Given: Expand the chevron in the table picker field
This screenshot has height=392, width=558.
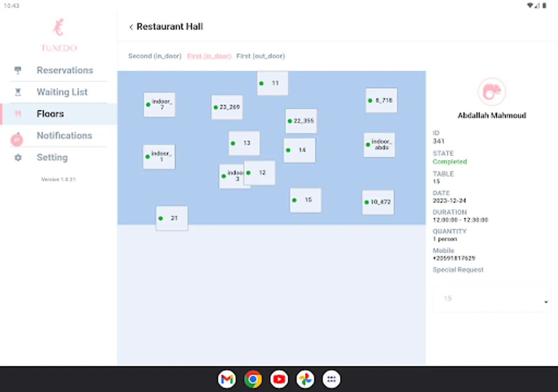Looking at the screenshot, I should click(545, 301).
